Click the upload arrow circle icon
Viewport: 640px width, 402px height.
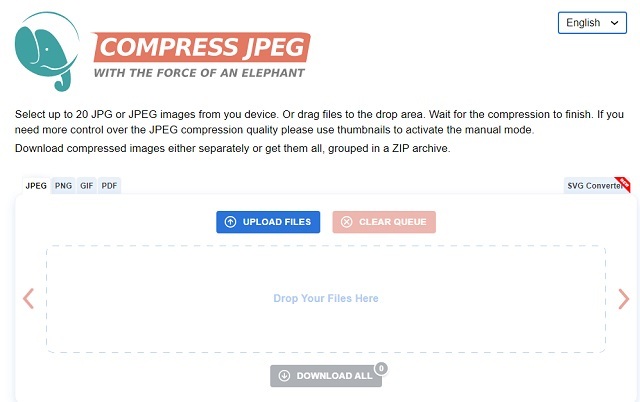pos(231,222)
